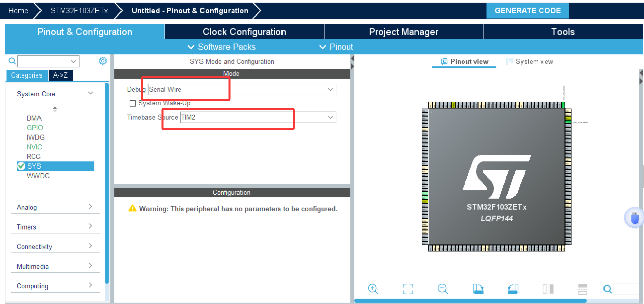This screenshot has width=644, height=304.
Task: Switch to the Clock Configuration tab
Action: pos(244,31)
